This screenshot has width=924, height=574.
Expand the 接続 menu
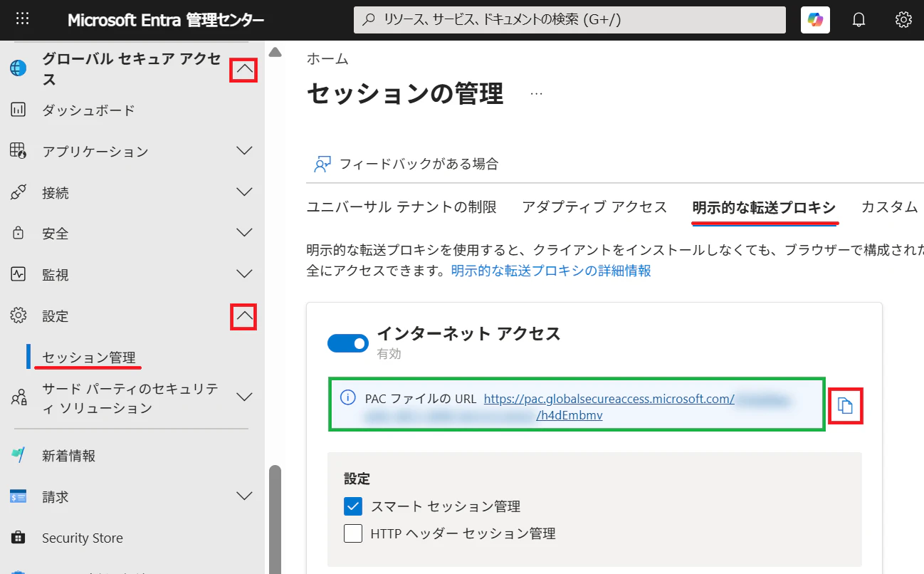point(244,192)
